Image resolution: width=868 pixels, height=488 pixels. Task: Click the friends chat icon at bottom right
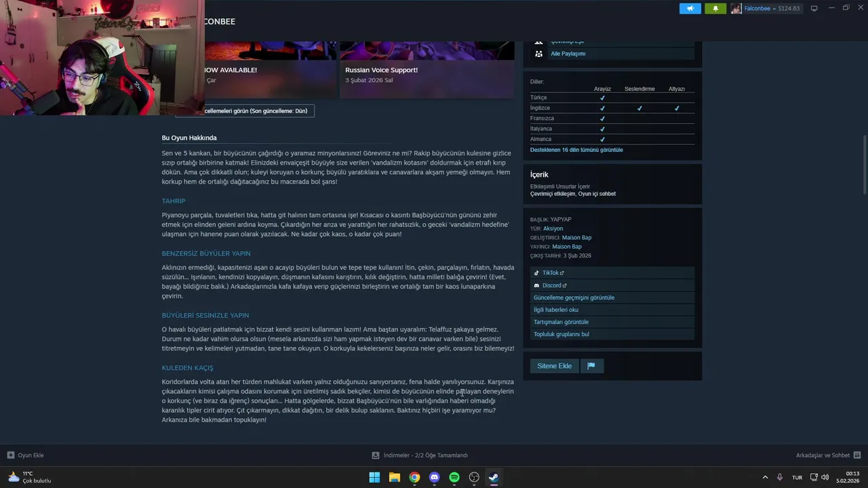[857, 455]
